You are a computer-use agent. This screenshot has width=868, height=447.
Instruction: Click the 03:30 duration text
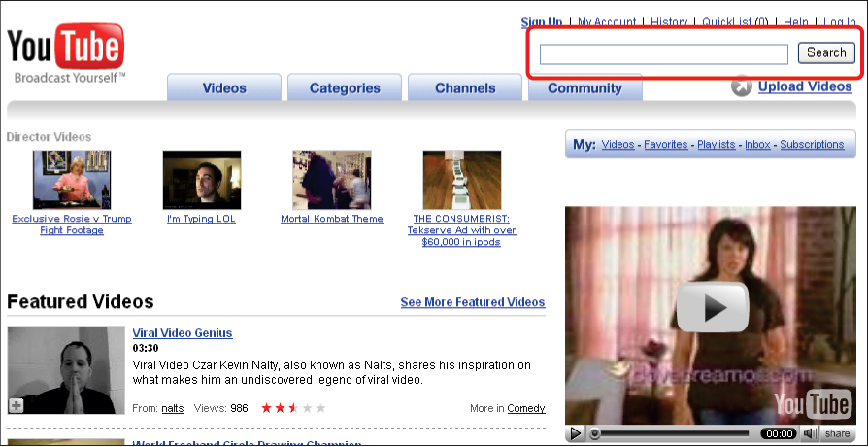(146, 349)
